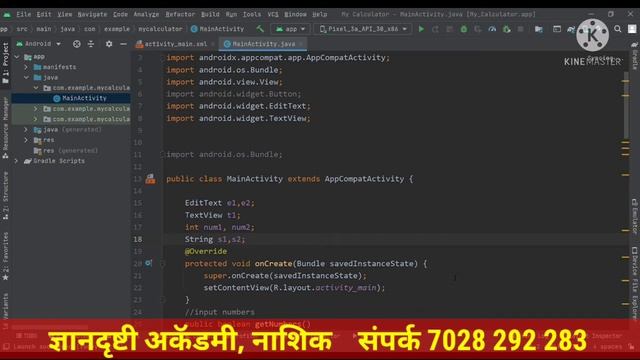Select MainActivity in project tree

(x=71, y=98)
